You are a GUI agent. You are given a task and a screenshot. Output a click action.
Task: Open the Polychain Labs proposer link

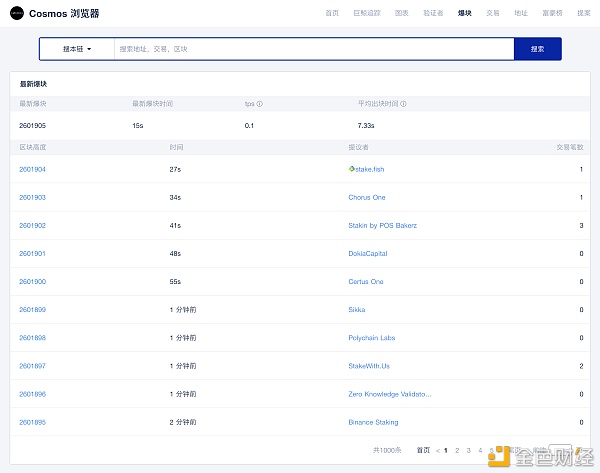click(x=372, y=338)
